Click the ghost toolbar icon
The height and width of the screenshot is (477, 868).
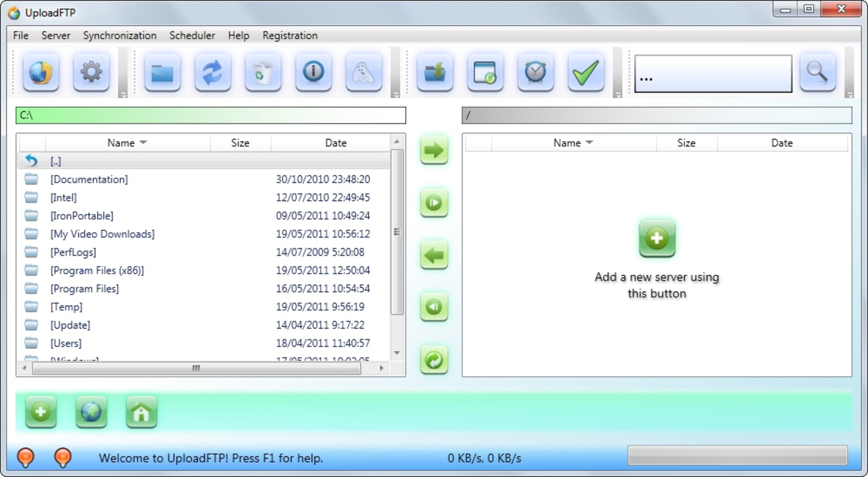pyautogui.click(x=363, y=73)
